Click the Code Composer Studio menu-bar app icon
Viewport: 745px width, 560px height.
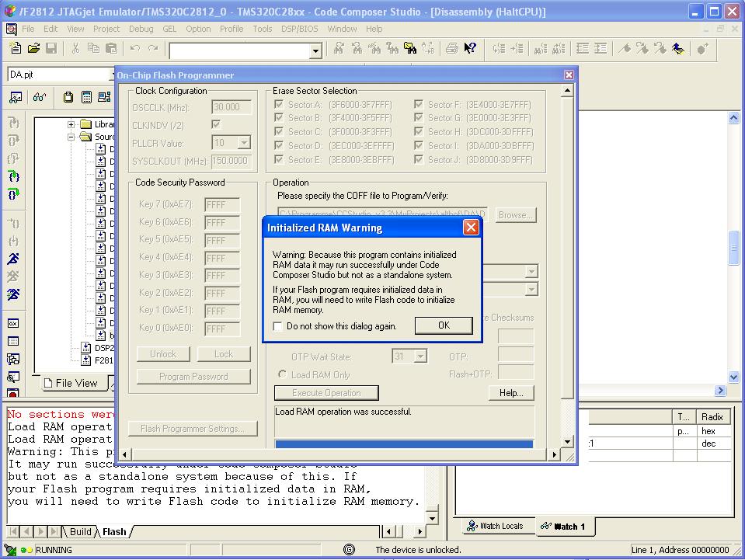pos(11,29)
